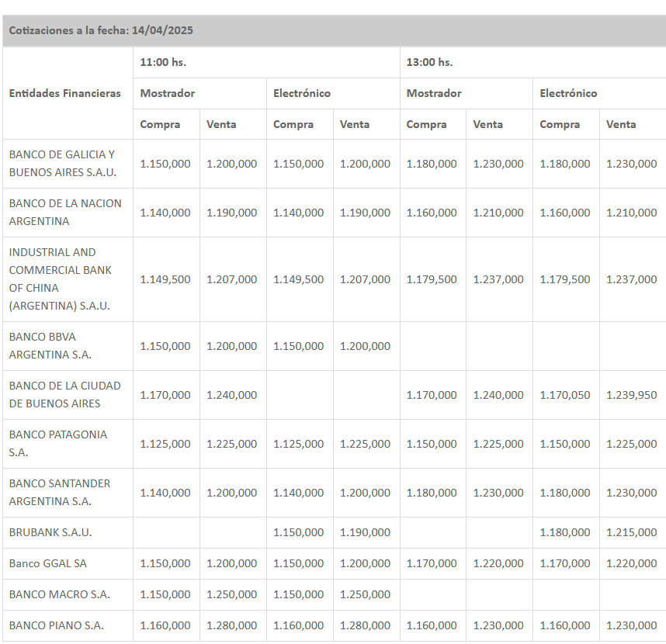The height and width of the screenshot is (644, 666).
Task: Click 'Compra' header of 11:00 Mostrador
Action: point(160,124)
